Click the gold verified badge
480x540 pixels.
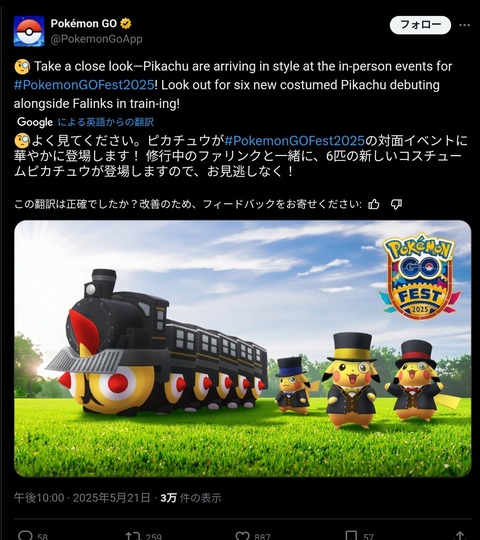(x=126, y=24)
